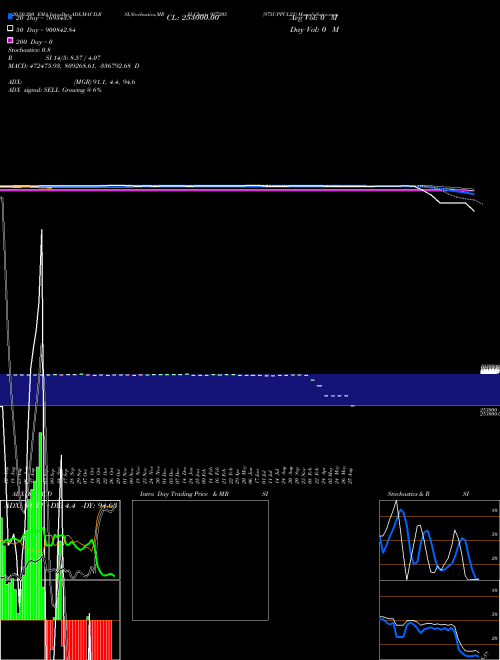Viewport: 500px width, 660px height.
Task: Click the ADX +DY -DY header in ADX panel
Action: pyautogui.click(x=60, y=506)
